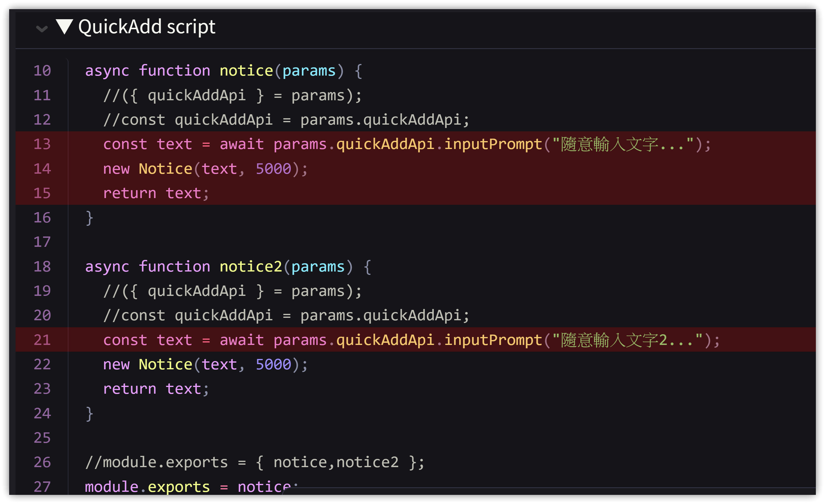Click the closing brace on line 16
Screen dimensions: 825x504
click(x=89, y=218)
